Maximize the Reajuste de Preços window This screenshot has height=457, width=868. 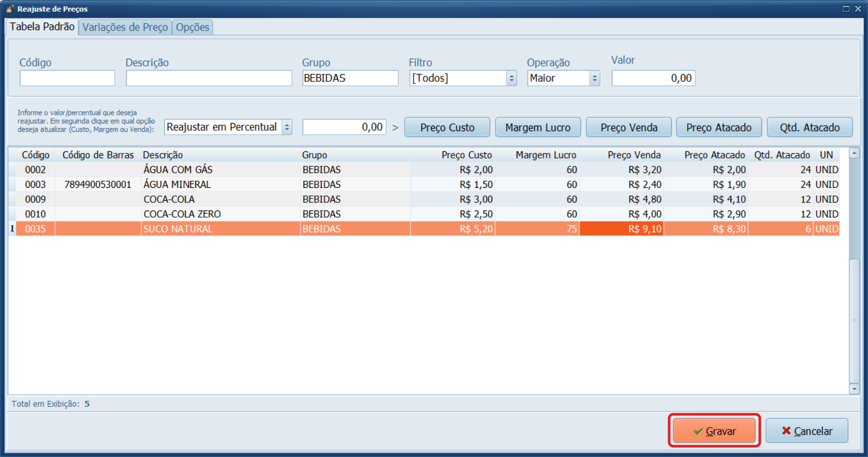(x=846, y=9)
